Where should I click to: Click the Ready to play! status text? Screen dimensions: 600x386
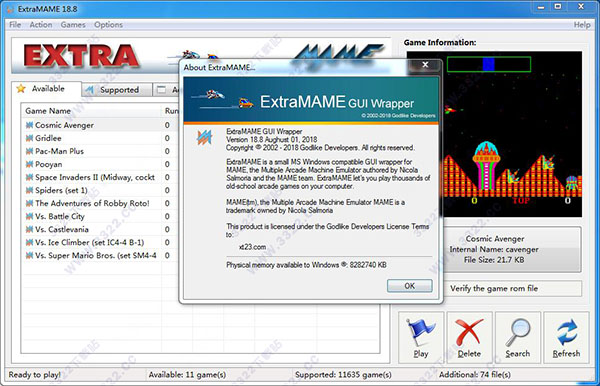pos(34,375)
